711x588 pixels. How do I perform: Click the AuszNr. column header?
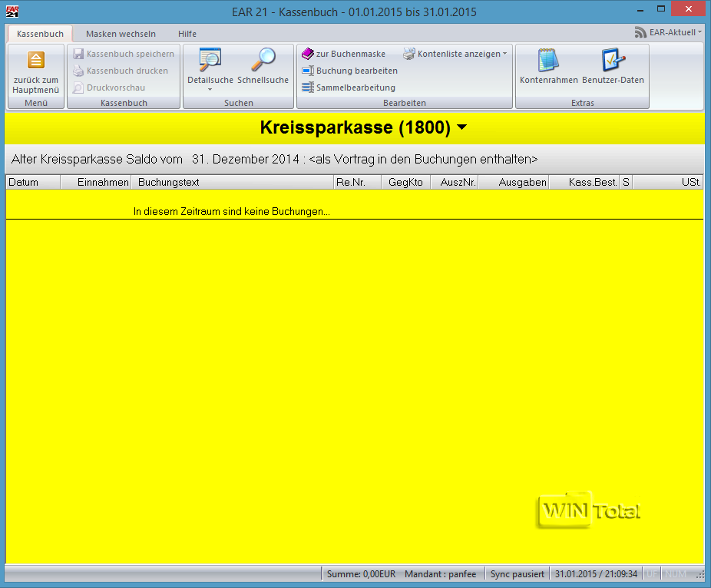(x=455, y=182)
